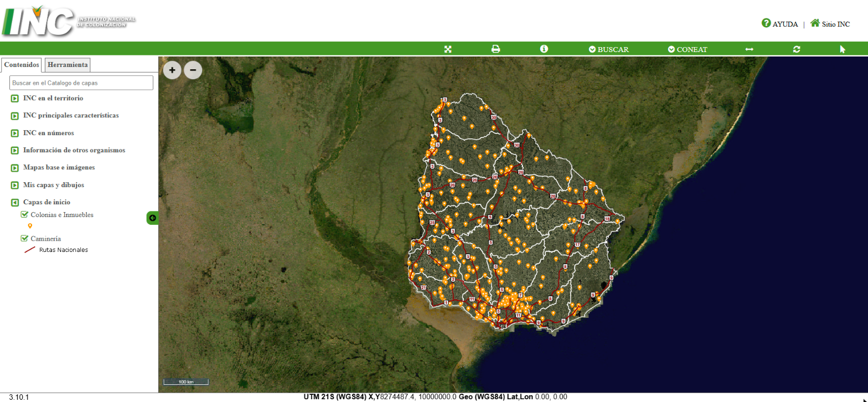The height and width of the screenshot is (402, 868).
Task: Click the Geo (WGS84) Lat,Lon readout
Action: (513, 397)
